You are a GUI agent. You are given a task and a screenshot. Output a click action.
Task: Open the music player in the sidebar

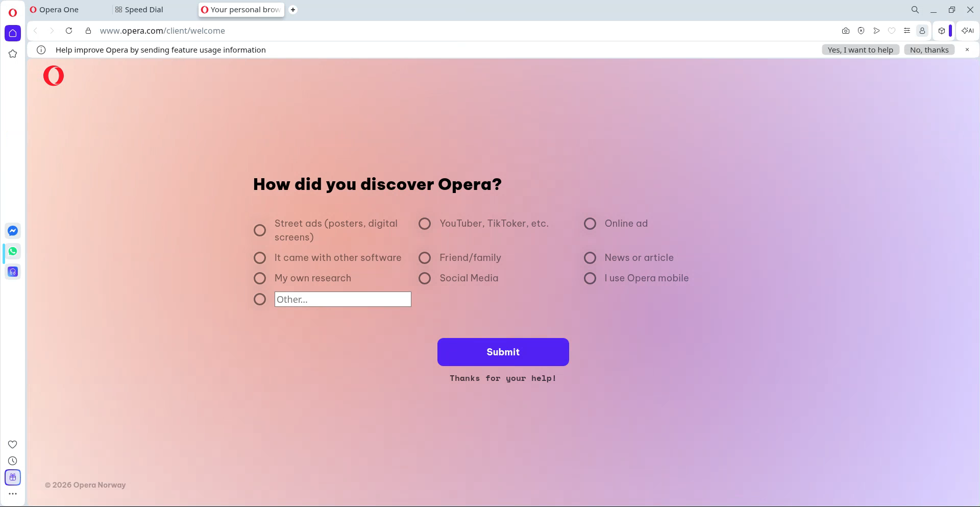click(x=13, y=272)
